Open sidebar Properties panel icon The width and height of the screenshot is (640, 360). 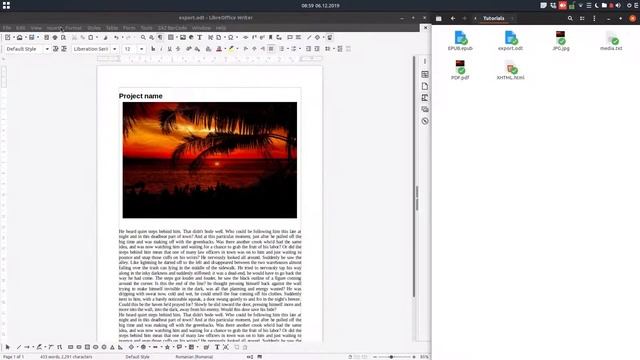coord(425,74)
